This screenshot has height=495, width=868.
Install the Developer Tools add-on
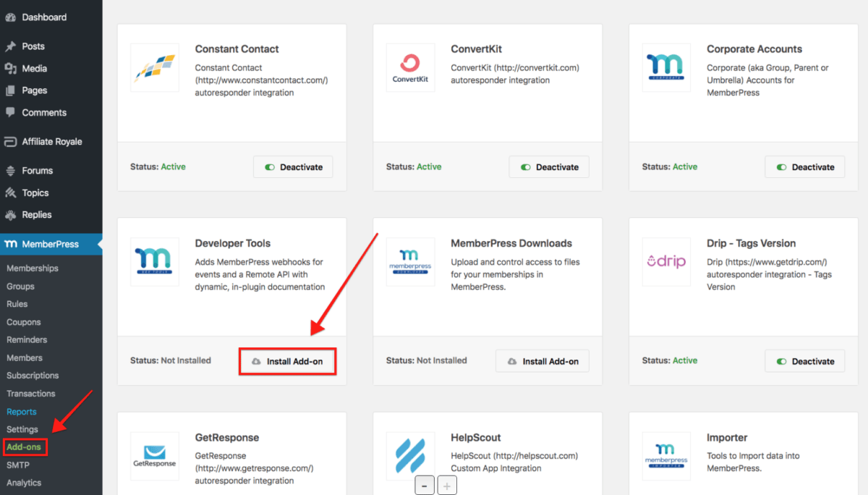pyautogui.click(x=287, y=361)
